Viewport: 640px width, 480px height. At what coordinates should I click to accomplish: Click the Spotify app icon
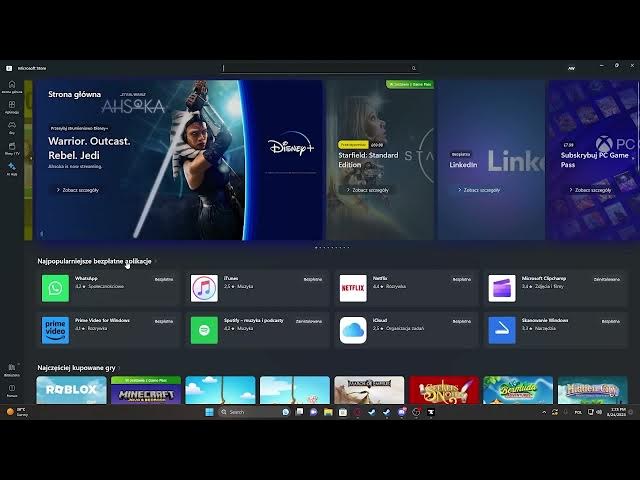click(204, 329)
